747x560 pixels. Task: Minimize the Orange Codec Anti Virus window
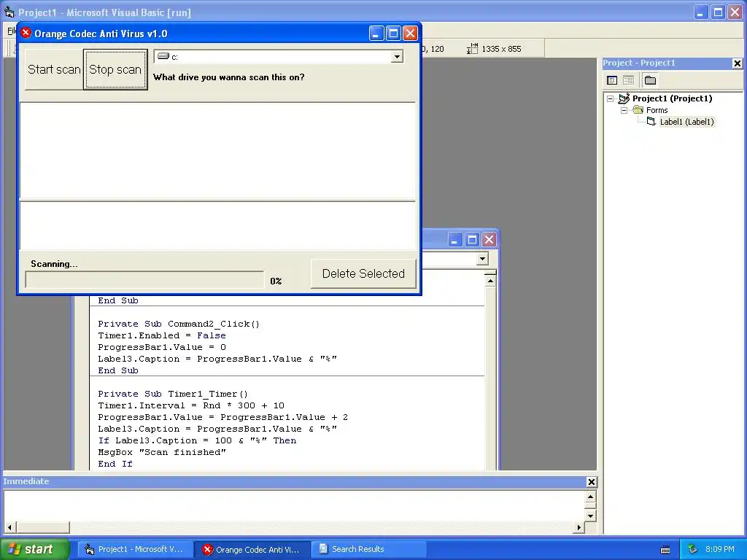[376, 34]
